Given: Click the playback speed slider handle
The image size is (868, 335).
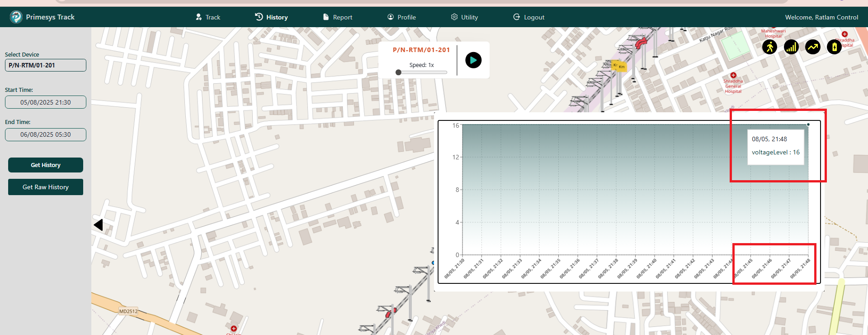Looking at the screenshot, I should point(398,72).
